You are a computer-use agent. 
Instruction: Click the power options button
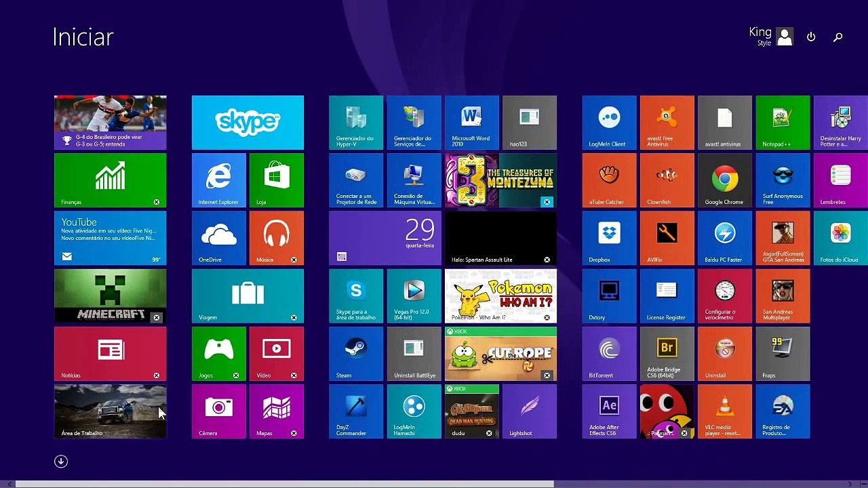click(x=811, y=37)
